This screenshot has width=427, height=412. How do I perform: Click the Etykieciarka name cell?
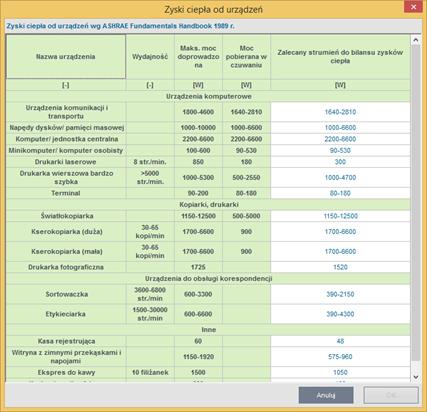pos(66,314)
